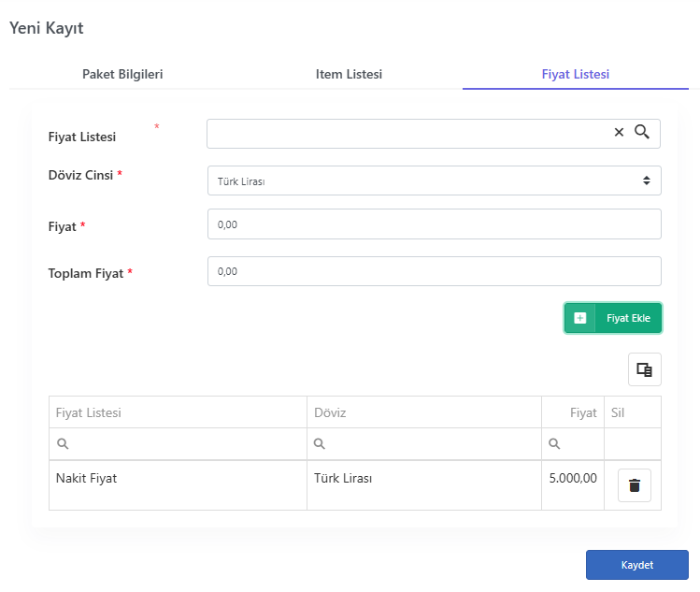The width and height of the screenshot is (700, 592).
Task: Click the Yeni Kayıt heading
Action: 47,28
